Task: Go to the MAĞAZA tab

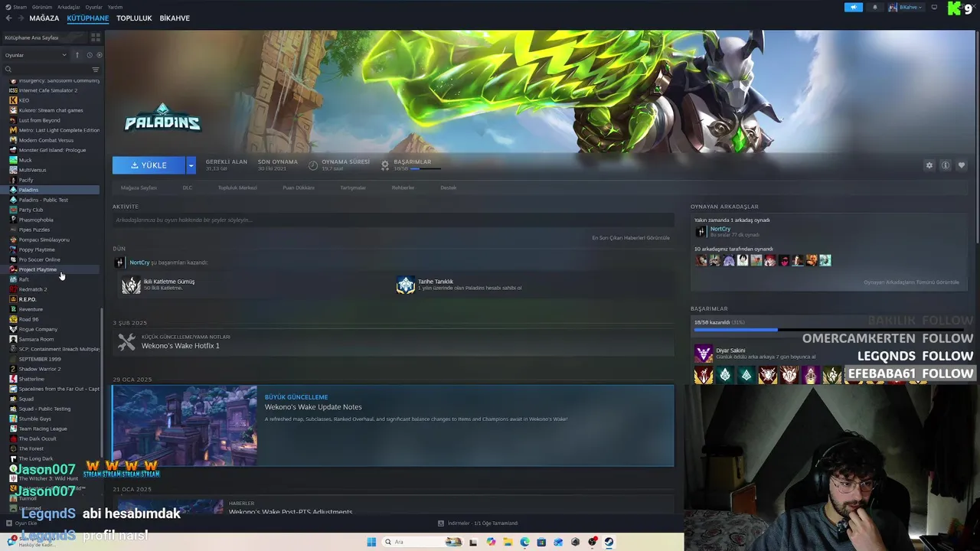Action: coord(44,18)
